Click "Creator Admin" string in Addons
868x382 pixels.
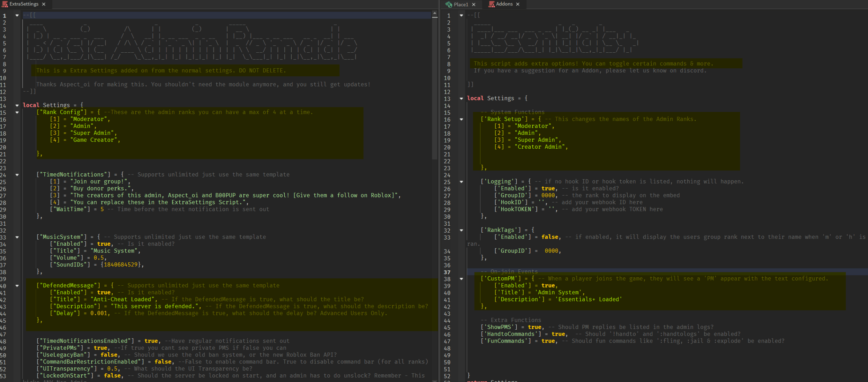point(540,147)
